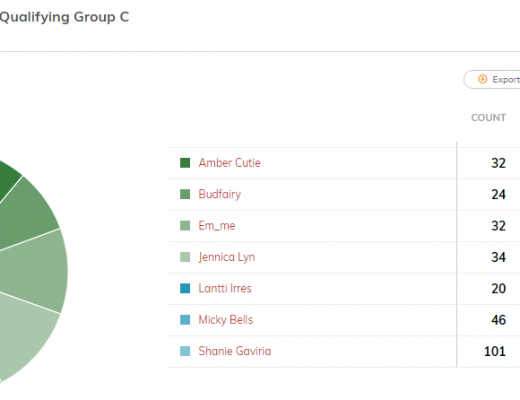The height and width of the screenshot is (400, 520).
Task: Open the Budfairy link
Action: coord(220,194)
